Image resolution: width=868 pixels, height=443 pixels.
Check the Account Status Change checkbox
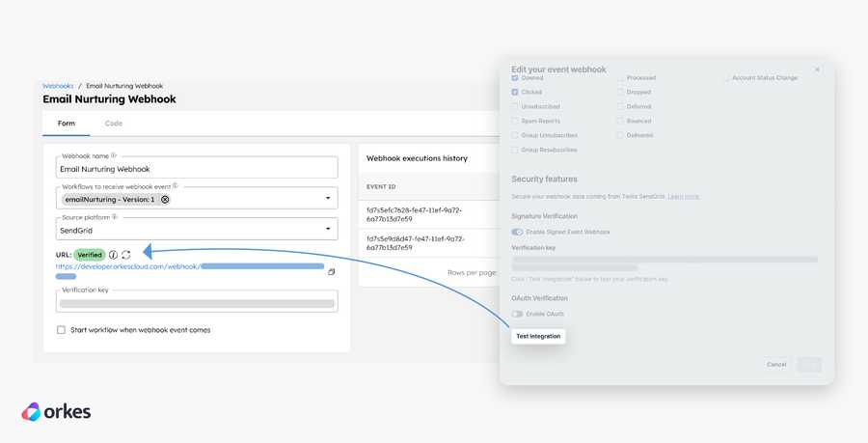[x=726, y=77]
